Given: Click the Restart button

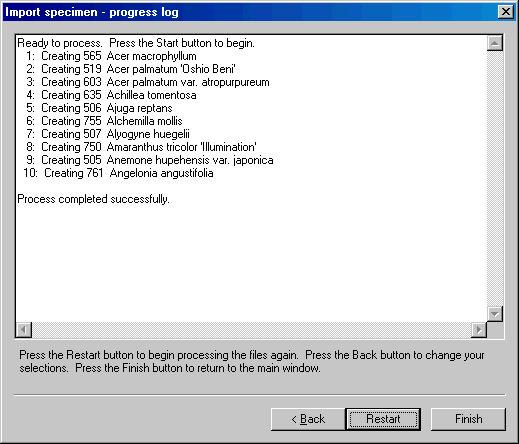Looking at the screenshot, I should (x=383, y=419).
